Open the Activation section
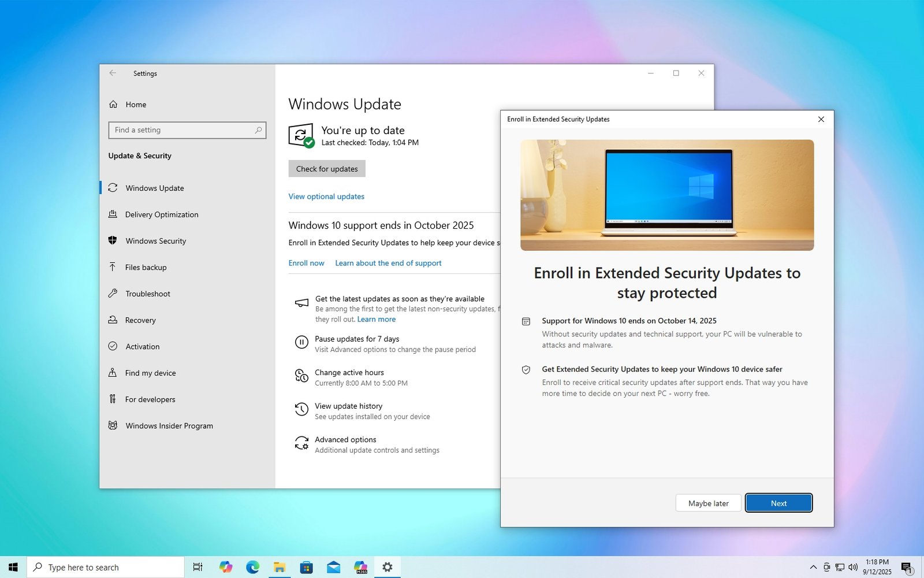This screenshot has height=578, width=924. [142, 346]
